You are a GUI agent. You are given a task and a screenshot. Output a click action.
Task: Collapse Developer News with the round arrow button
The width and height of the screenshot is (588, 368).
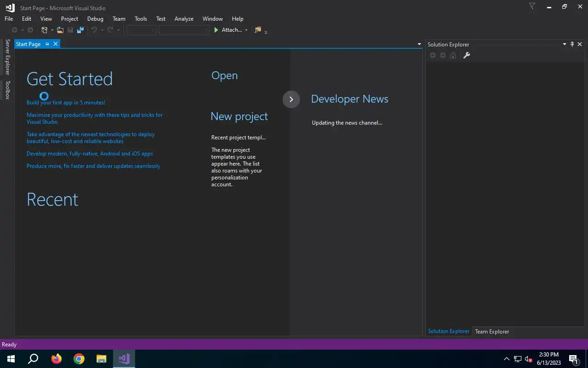pos(291,99)
